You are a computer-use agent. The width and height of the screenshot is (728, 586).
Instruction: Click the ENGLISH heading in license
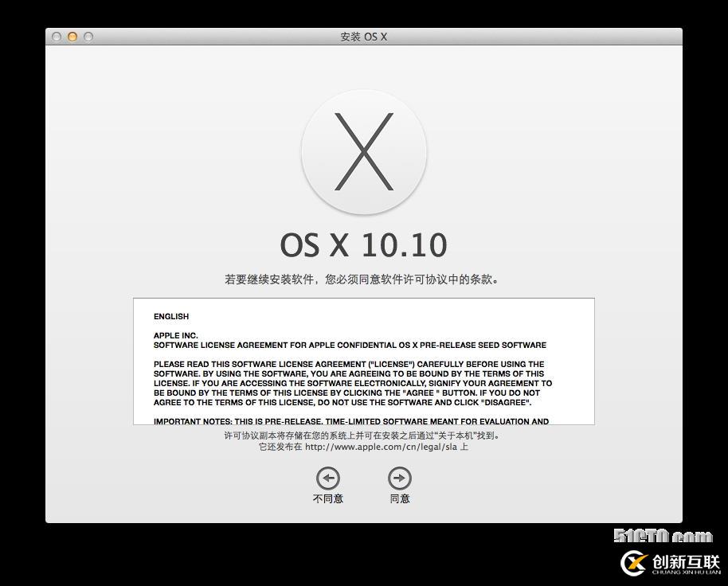(171, 316)
